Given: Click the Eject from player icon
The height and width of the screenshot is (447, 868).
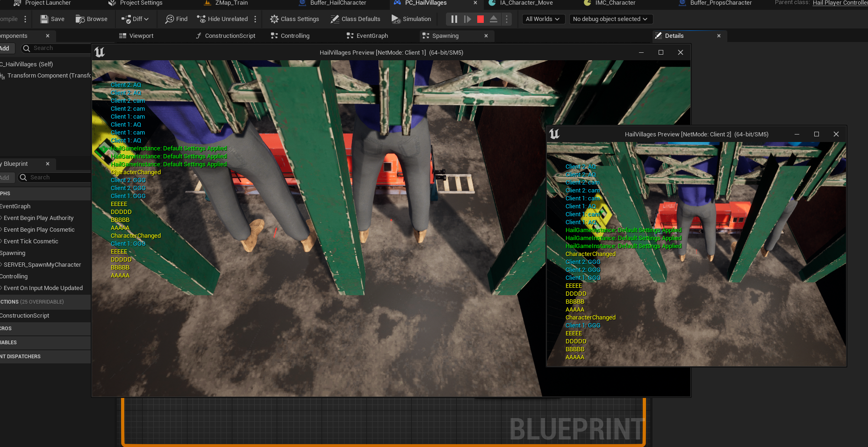Looking at the screenshot, I should pos(494,19).
